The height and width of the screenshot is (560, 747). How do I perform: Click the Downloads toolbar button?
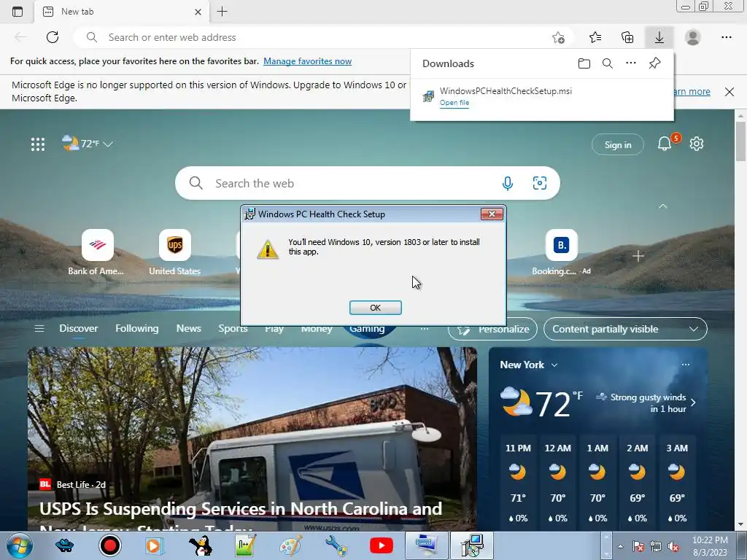pyautogui.click(x=659, y=37)
